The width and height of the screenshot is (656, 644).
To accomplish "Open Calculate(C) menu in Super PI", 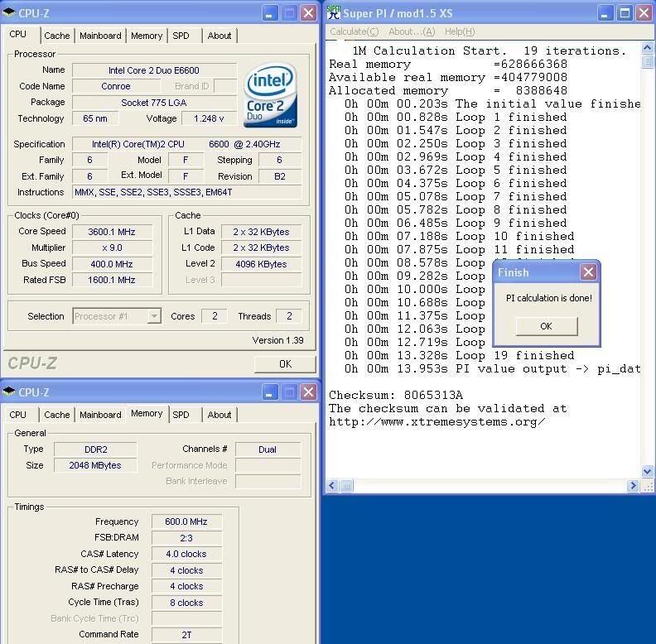I will click(354, 31).
